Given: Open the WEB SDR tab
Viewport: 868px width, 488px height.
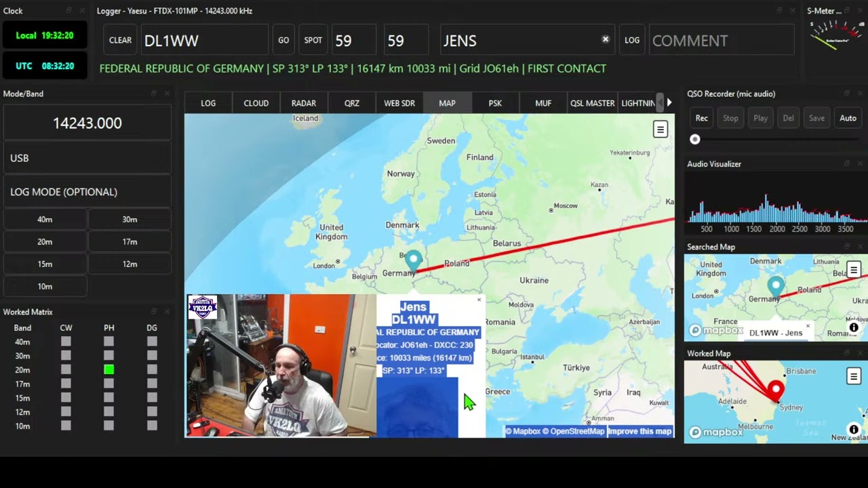Looking at the screenshot, I should coord(399,103).
